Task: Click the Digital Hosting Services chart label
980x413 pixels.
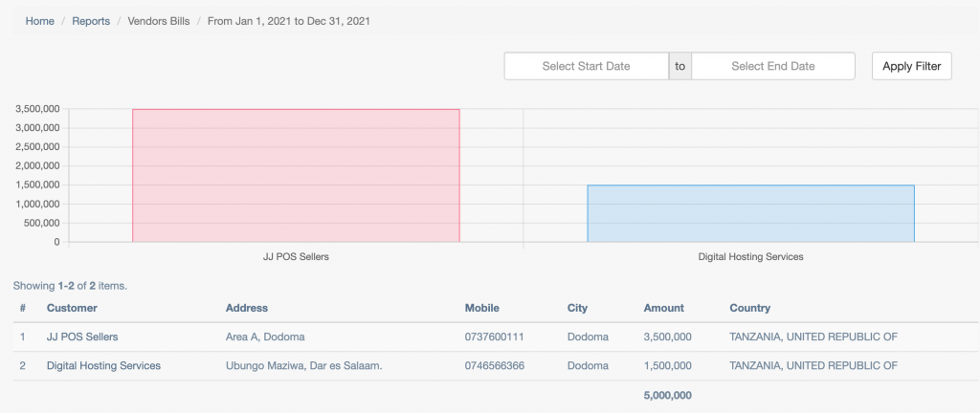Action: tap(750, 256)
